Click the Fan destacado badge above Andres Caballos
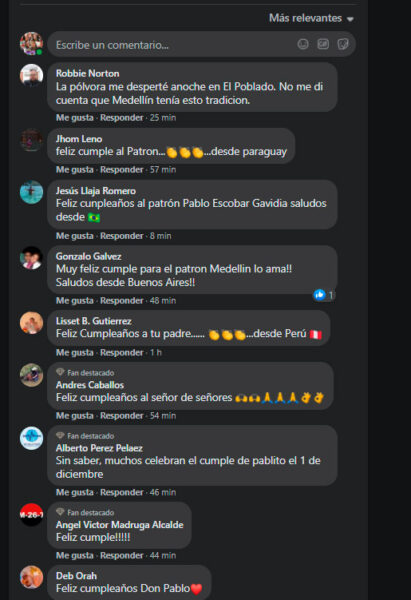This screenshot has height=600, width=411. (x=85, y=372)
